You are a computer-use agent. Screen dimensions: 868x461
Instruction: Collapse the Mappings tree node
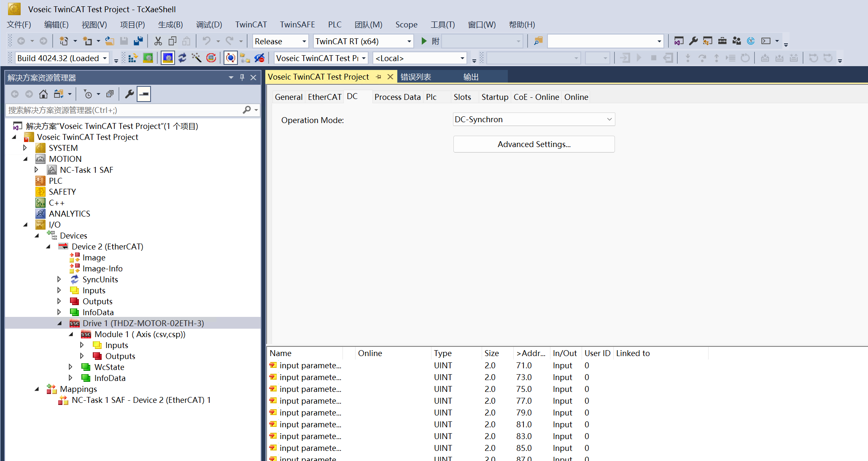click(x=36, y=389)
